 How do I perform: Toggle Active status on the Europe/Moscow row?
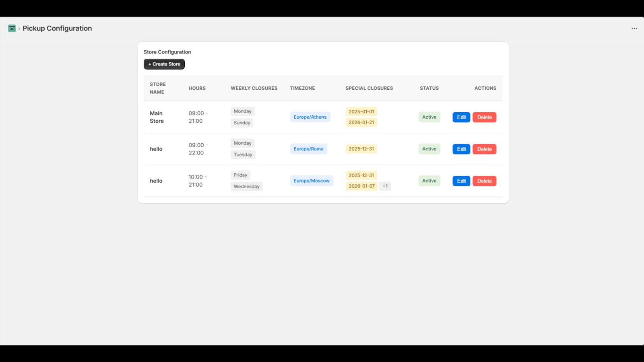pyautogui.click(x=429, y=181)
